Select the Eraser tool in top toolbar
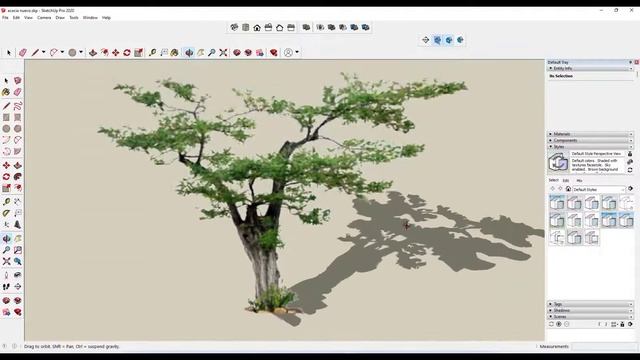 tap(23, 53)
